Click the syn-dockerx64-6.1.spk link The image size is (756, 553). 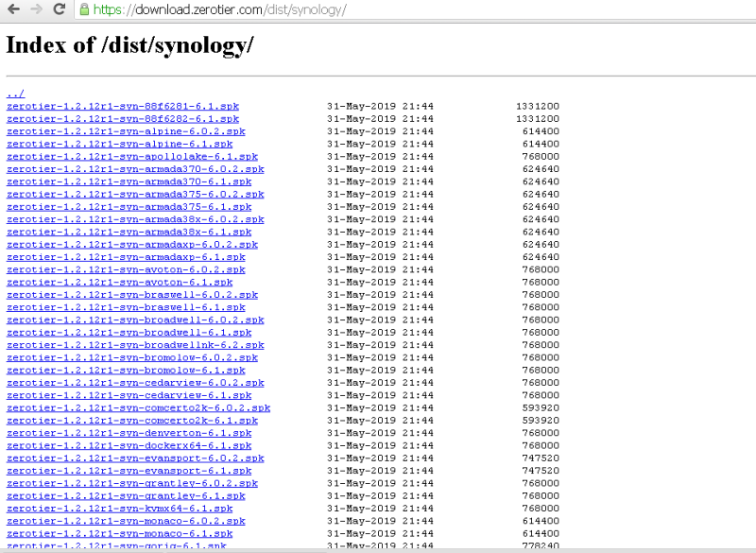pos(129,445)
